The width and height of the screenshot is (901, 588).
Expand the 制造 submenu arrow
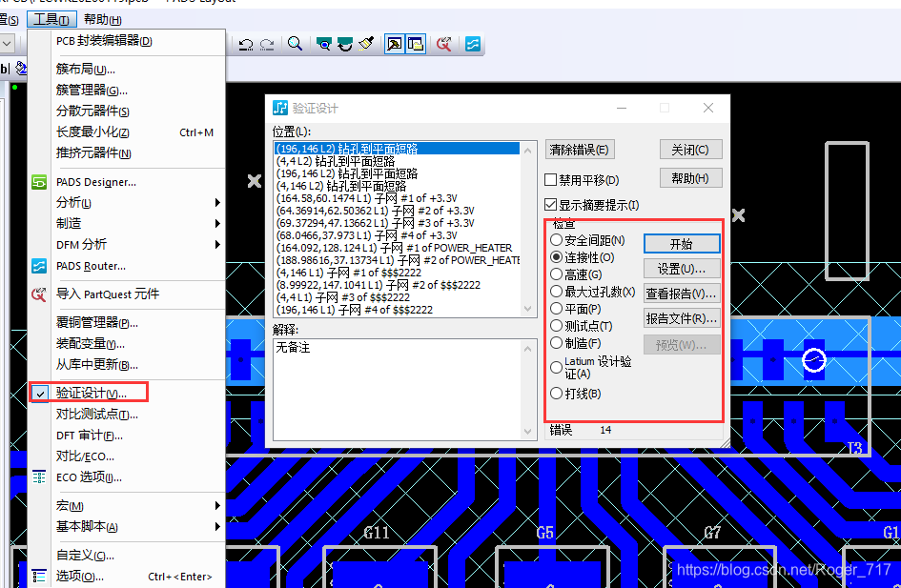click(x=217, y=223)
